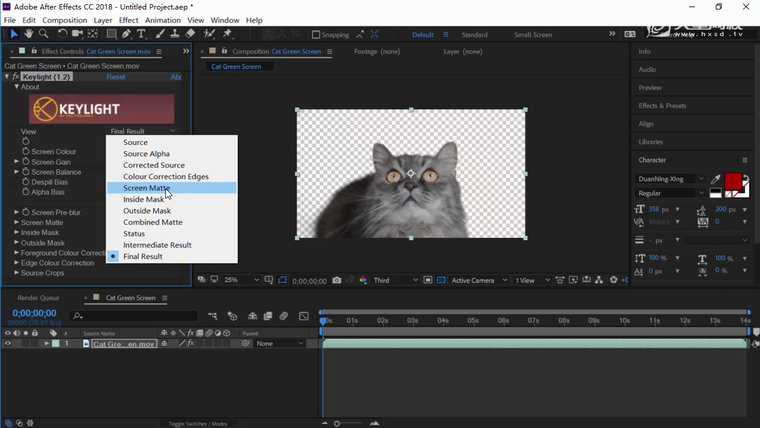The width and height of the screenshot is (760, 428).
Task: Select the Zoom magnifier tool
Action: click(x=44, y=34)
